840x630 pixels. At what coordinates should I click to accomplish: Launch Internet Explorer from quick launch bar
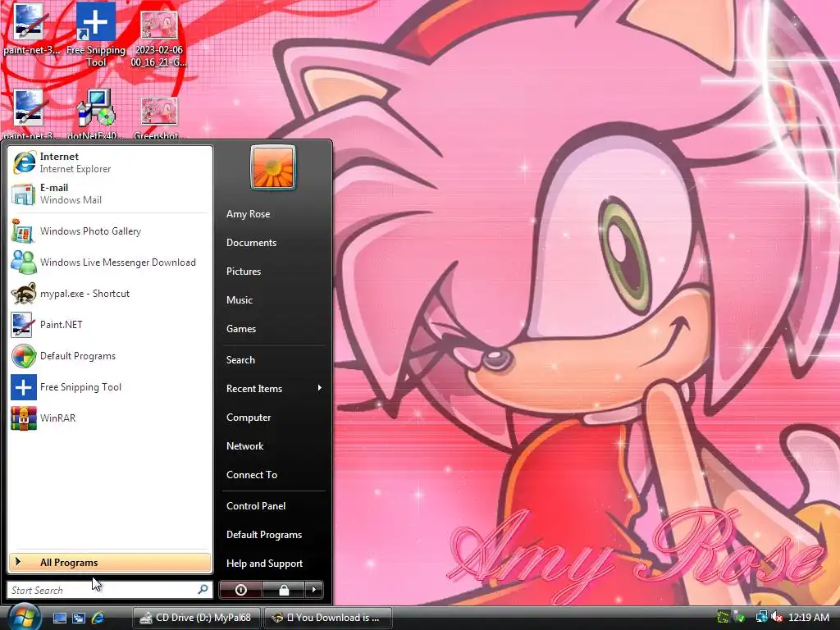tap(98, 618)
